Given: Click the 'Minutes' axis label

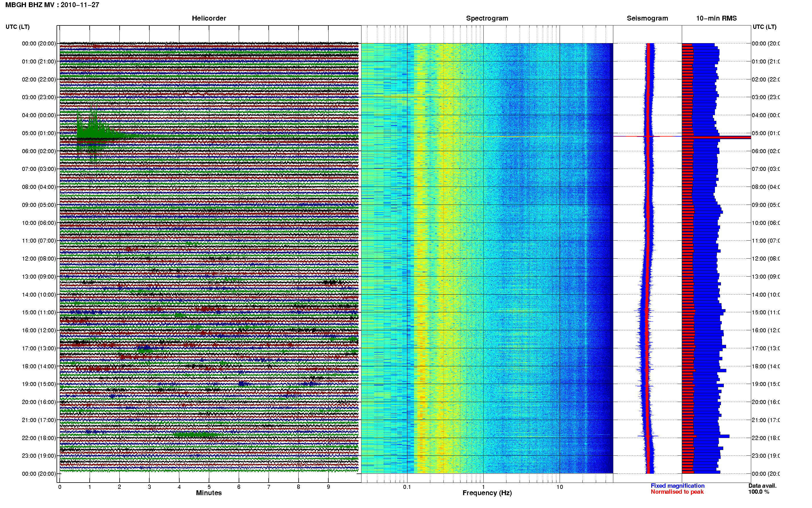Looking at the screenshot, I should click(x=209, y=493).
